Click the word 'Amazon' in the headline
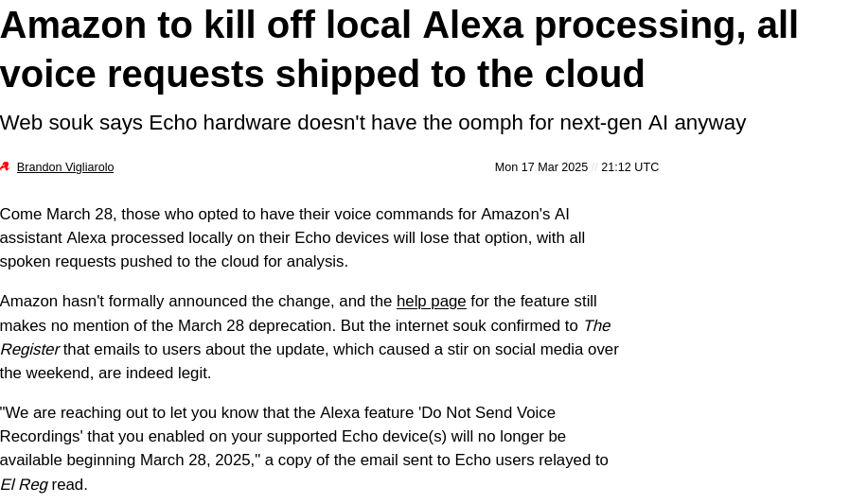Image resolution: width=867 pixels, height=504 pixels. coord(73,26)
